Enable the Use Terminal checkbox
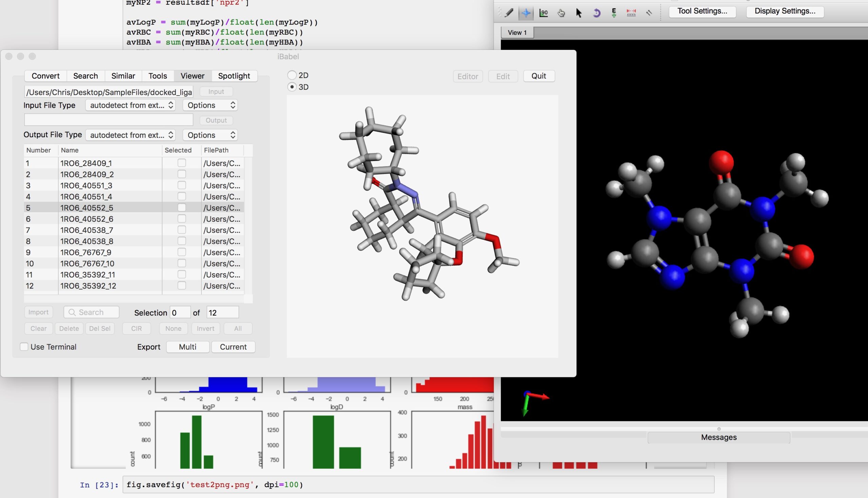Viewport: 868px width, 498px height. tap(24, 347)
